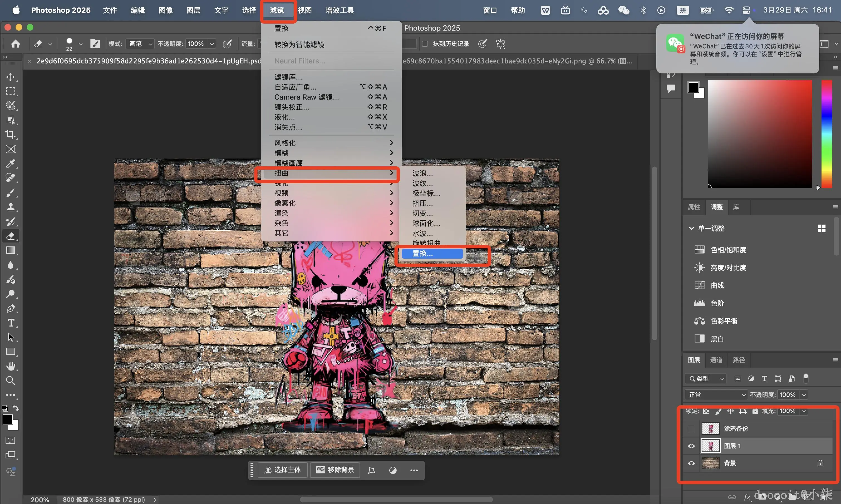Select the Crop tool
The image size is (841, 504).
[x=11, y=135]
